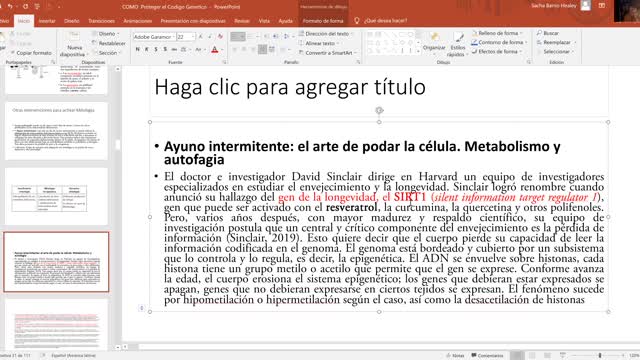Open the font color dropdown arrow
The image size is (640, 360).
pyautogui.click(x=222, y=50)
